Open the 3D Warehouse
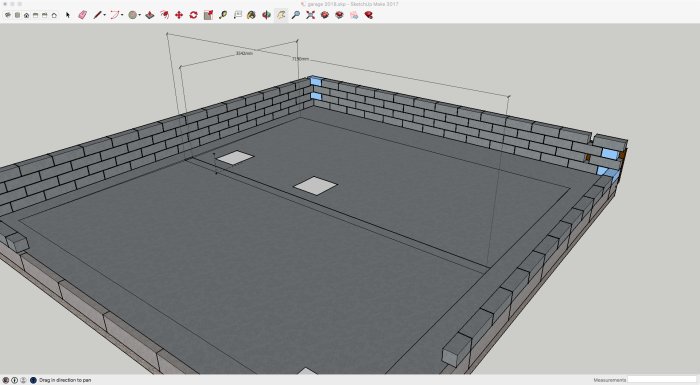Viewport: 700px width, 385px height. (325, 15)
